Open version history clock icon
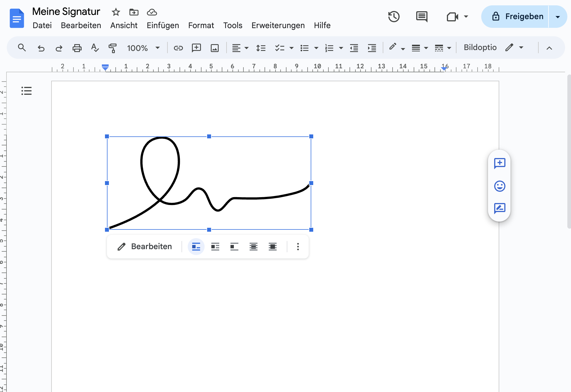This screenshot has width=571, height=392. point(394,17)
